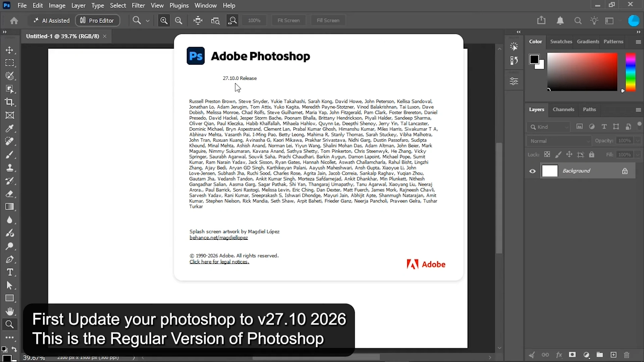Viewport: 644px width, 362px height.
Task: Select the Hand tool
Action: pos(9,311)
